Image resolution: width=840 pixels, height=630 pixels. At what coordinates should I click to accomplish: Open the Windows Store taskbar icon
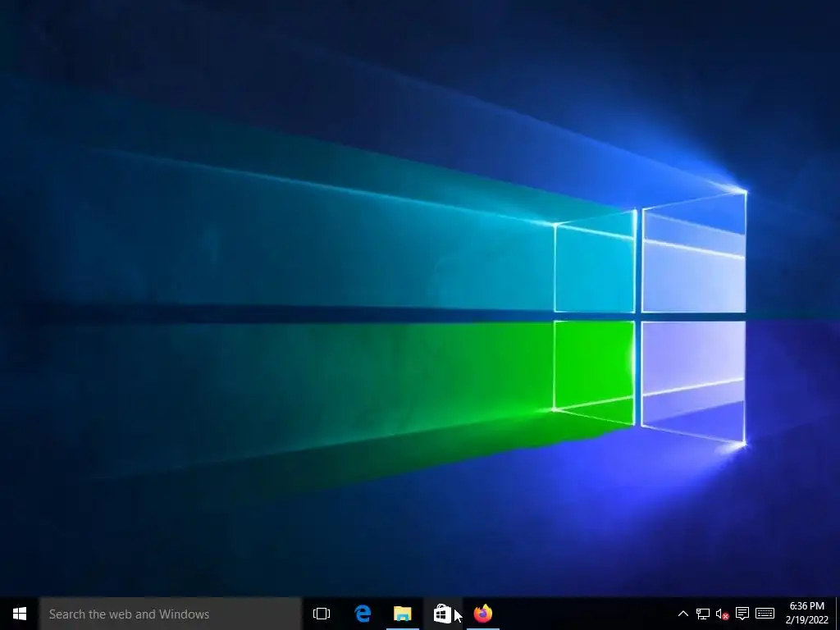442,614
